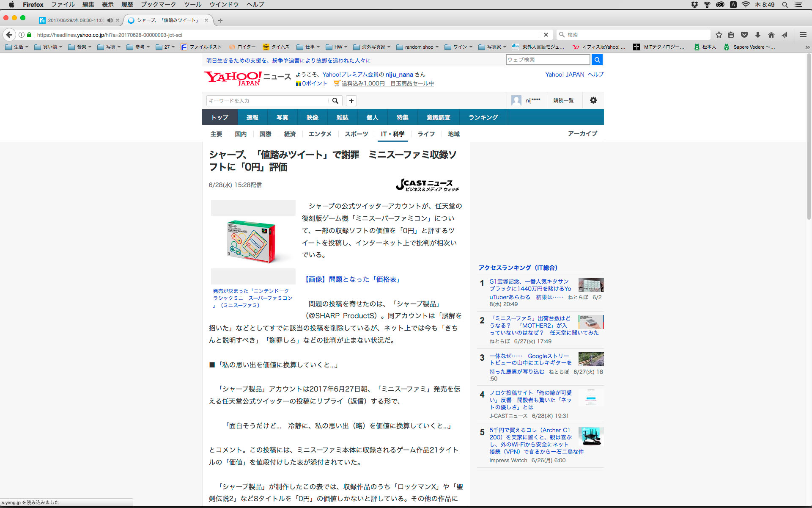Show more bookmarks with the overflow chevron

(x=807, y=47)
